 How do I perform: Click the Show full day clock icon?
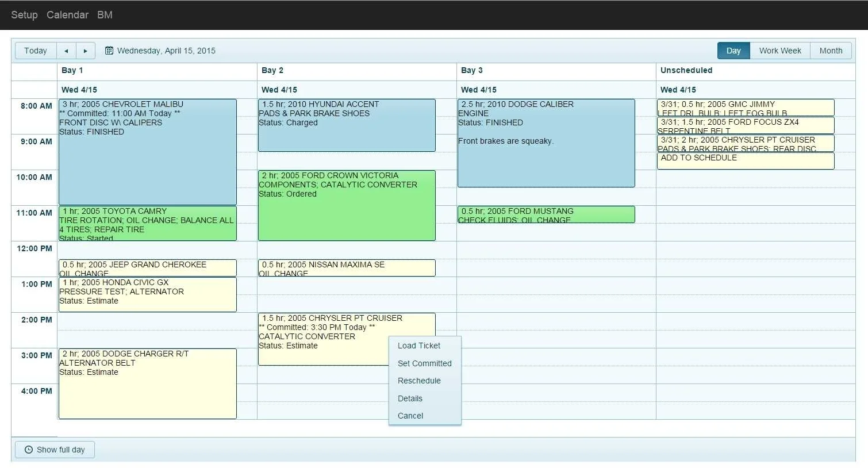coord(29,450)
